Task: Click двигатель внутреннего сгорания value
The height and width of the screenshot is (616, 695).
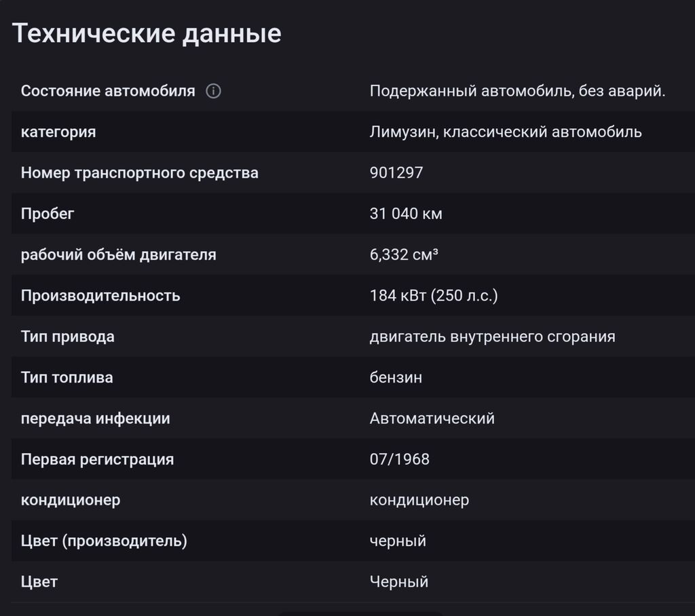Action: (493, 336)
